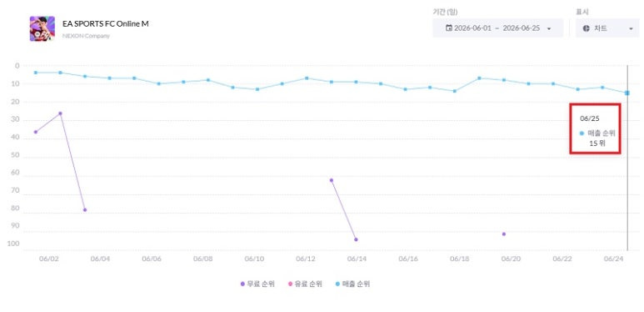The height and width of the screenshot is (312, 644).
Task: Click the NEXON Company publisher name
Action: coord(87,36)
